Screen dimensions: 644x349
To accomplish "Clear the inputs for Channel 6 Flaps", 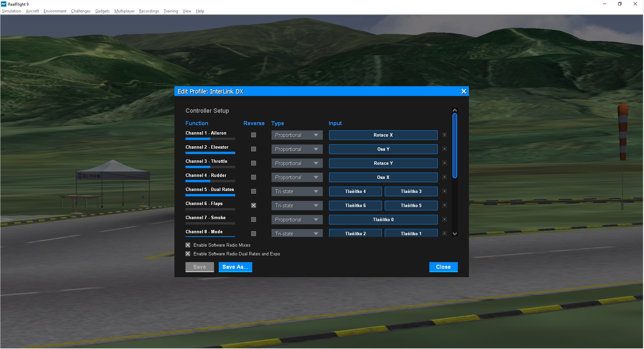I will [444, 205].
